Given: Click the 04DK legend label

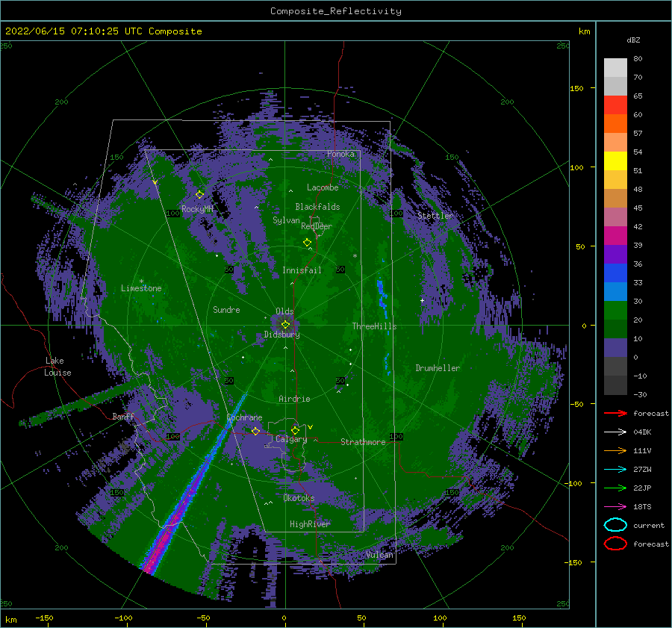Looking at the screenshot, I should pyautogui.click(x=642, y=432).
